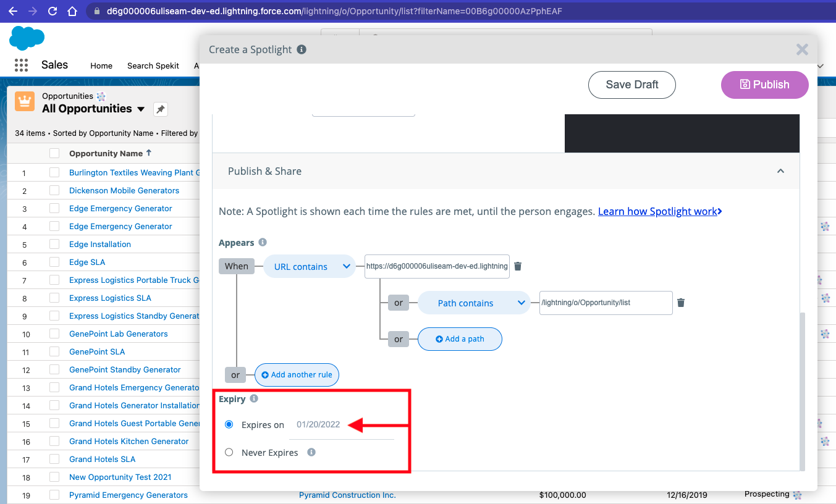Open the URL contains dropdown
The height and width of the screenshot is (504, 836).
pyautogui.click(x=310, y=266)
